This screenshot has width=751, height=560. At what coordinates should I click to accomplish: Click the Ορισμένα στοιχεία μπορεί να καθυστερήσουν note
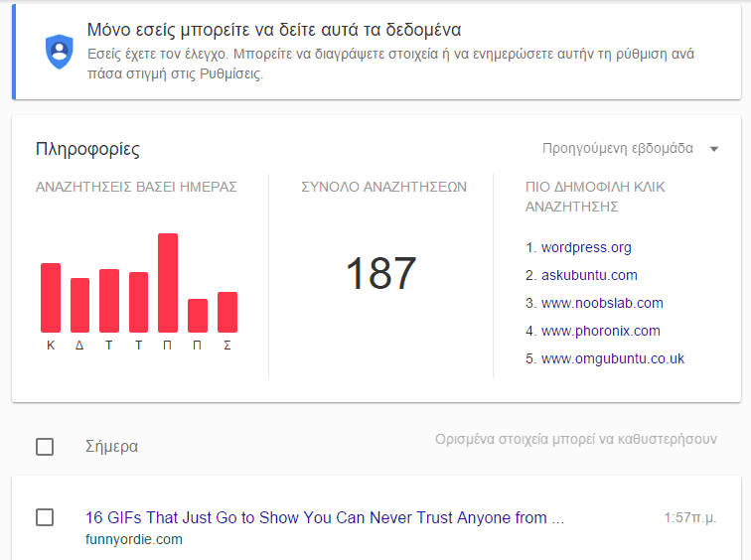click(576, 439)
